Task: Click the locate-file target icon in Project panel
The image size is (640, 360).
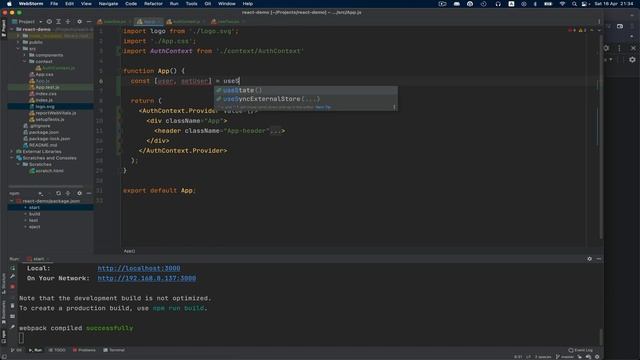Action: pos(49,21)
